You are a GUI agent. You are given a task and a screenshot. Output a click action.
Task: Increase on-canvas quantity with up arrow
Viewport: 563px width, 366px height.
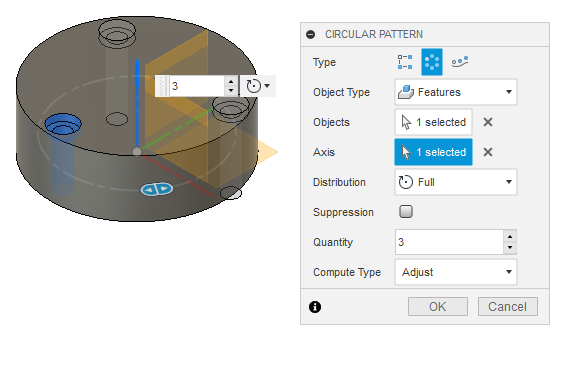(231, 81)
